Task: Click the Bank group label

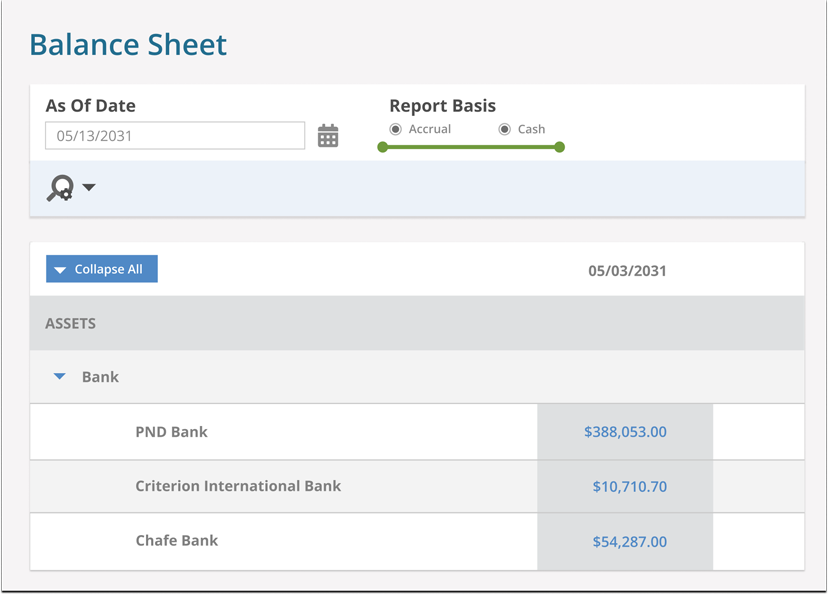Action: 100,376
